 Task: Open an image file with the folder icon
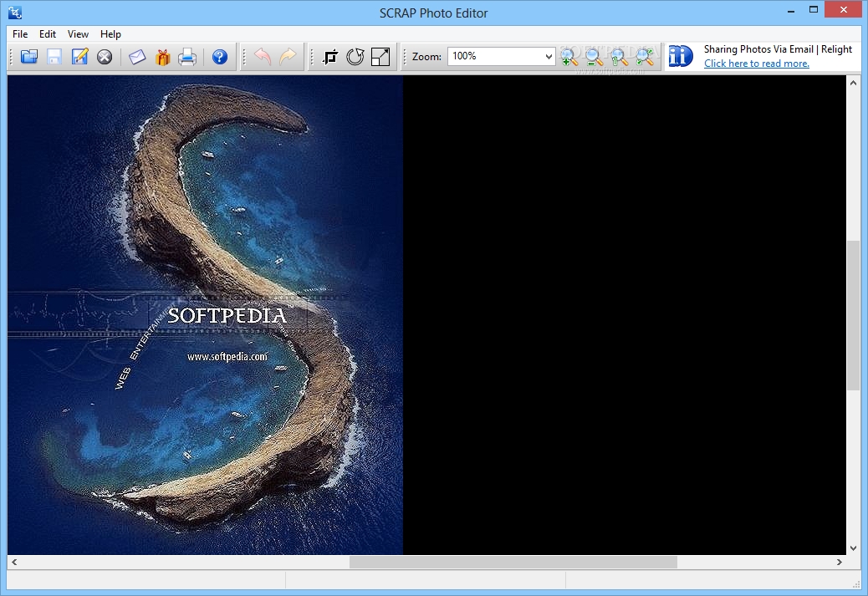28,57
